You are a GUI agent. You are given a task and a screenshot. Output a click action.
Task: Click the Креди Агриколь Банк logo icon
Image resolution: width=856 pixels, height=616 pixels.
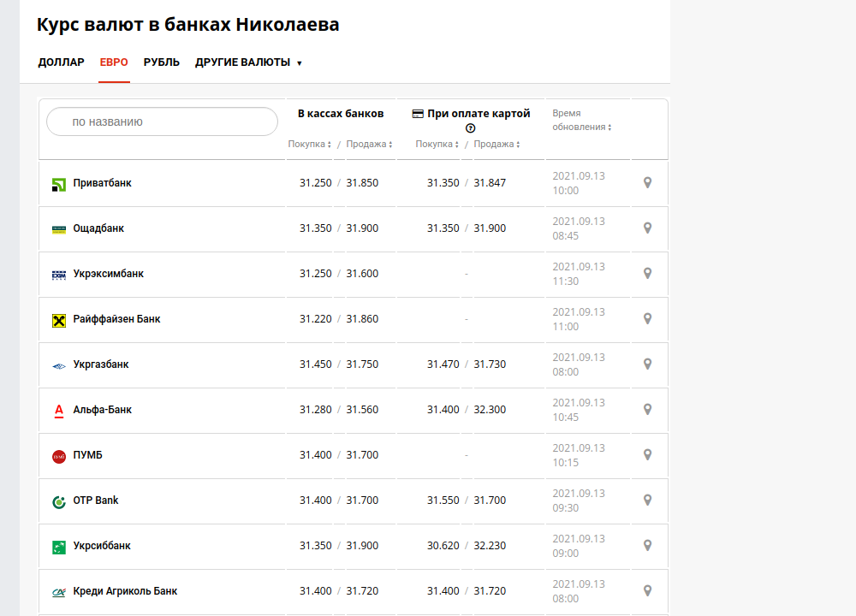click(59, 592)
